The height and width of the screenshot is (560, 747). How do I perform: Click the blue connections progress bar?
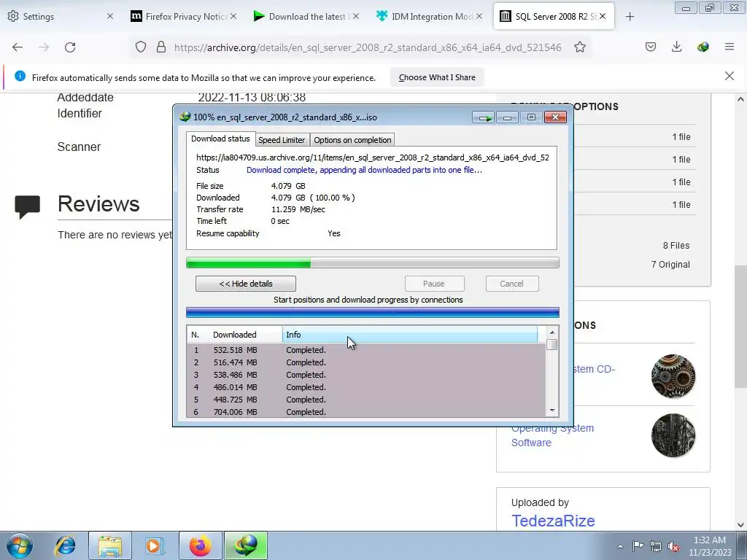[372, 313]
